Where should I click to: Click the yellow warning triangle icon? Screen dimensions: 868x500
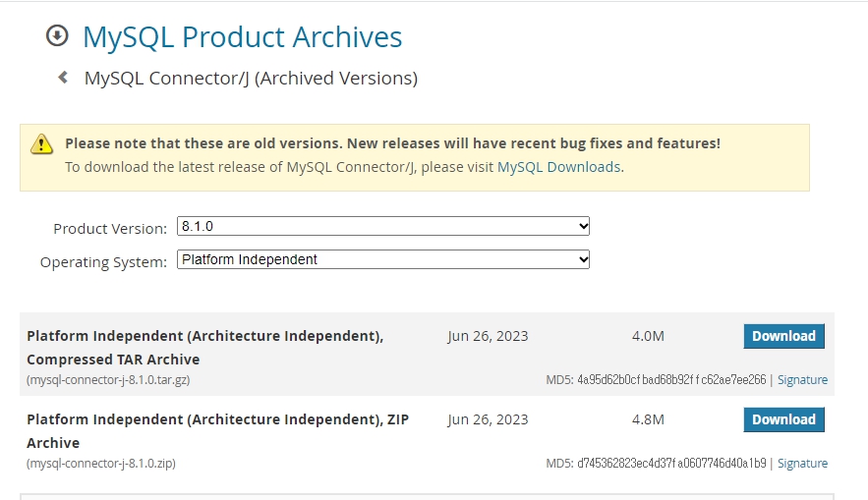(x=41, y=144)
